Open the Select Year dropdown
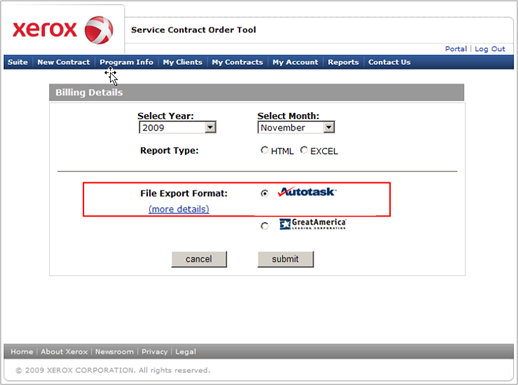The height and width of the screenshot is (385, 518). click(177, 127)
